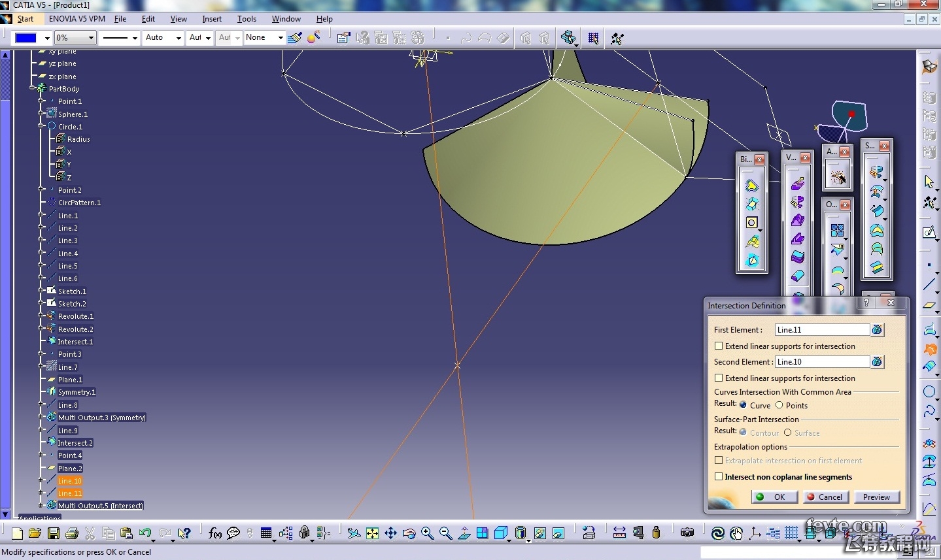
Task: Click the Normal View icon
Action: pyautogui.click(x=464, y=533)
